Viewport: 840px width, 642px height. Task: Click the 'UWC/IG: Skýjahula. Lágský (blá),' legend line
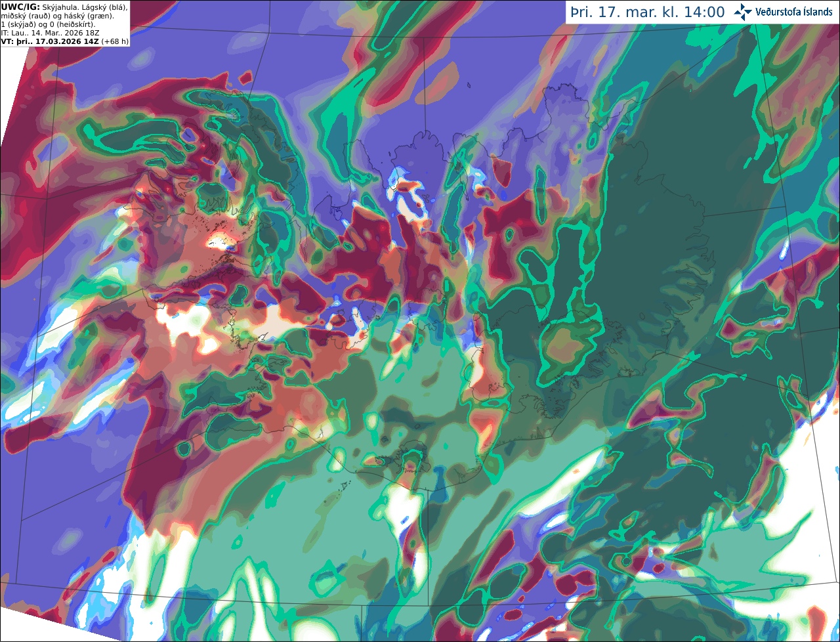[x=64, y=7]
